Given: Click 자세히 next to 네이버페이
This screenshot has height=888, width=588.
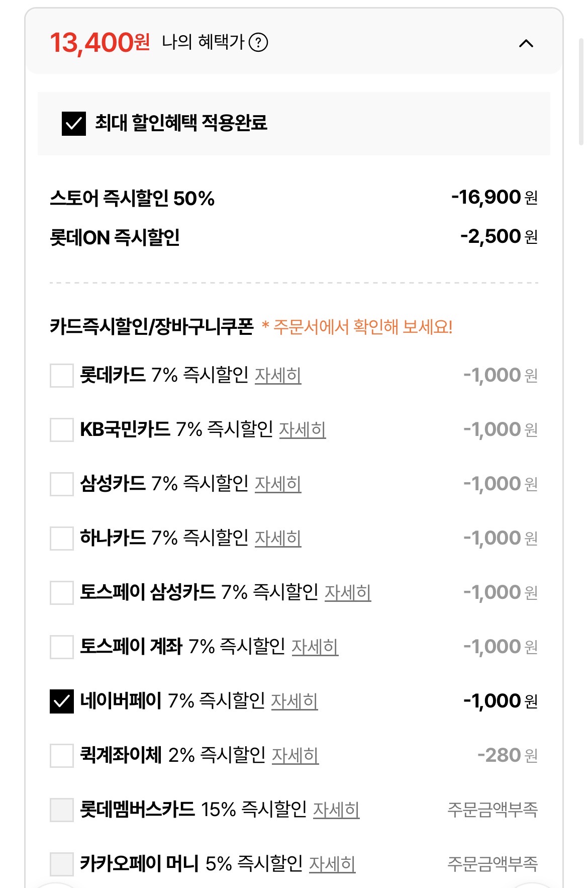Looking at the screenshot, I should tap(294, 701).
